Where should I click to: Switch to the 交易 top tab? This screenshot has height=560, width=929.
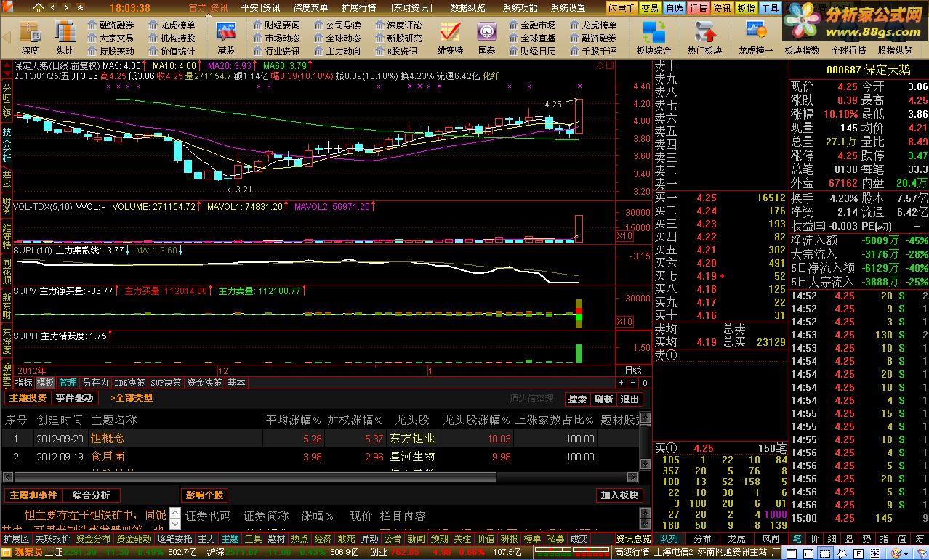[650, 8]
